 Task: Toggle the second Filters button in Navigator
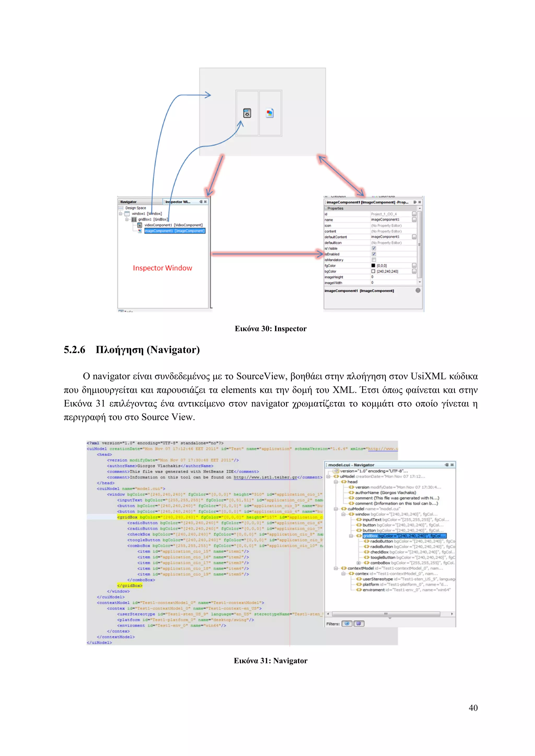coord(359,623)
